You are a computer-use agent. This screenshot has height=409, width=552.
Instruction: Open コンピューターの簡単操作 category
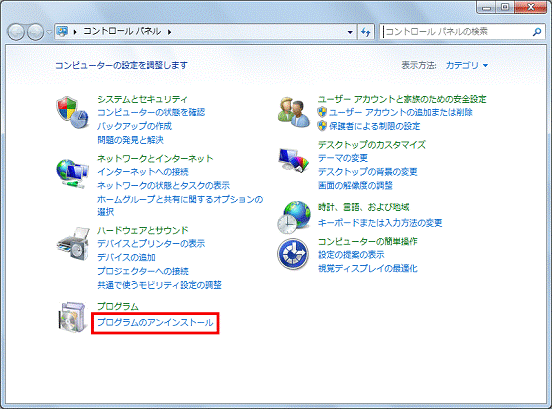tap(368, 241)
